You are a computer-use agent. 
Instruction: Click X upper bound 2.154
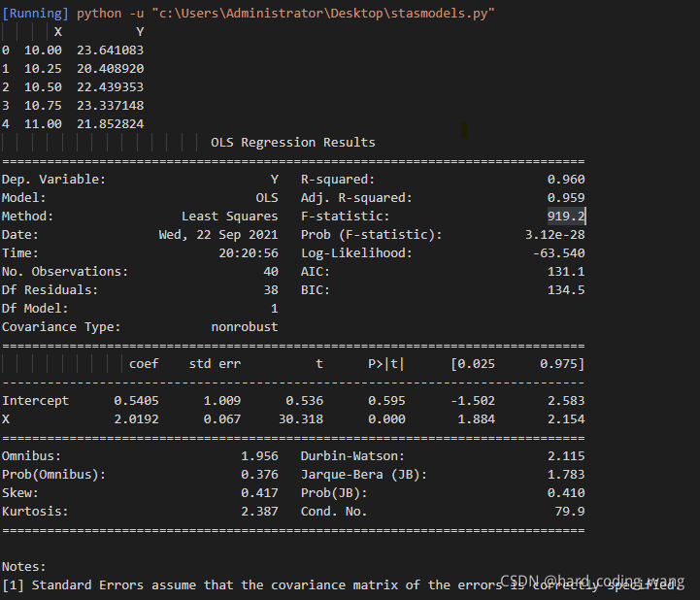click(x=566, y=418)
